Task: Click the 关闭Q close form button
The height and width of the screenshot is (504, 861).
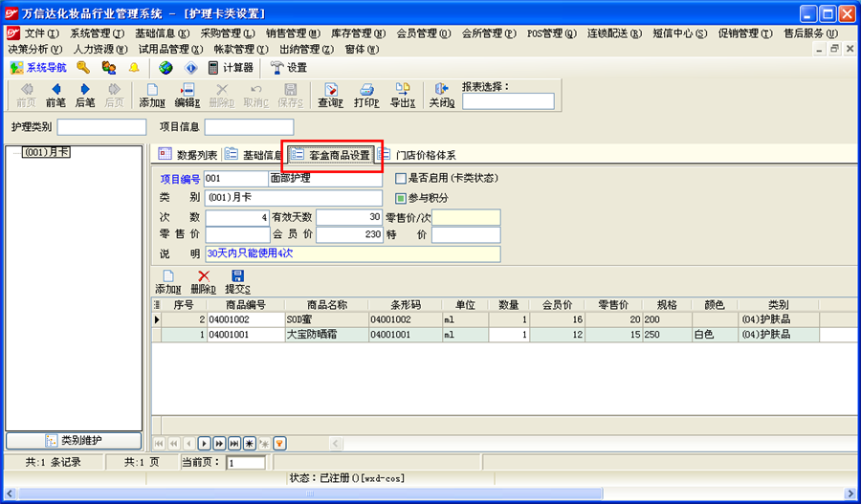Action: point(441,96)
